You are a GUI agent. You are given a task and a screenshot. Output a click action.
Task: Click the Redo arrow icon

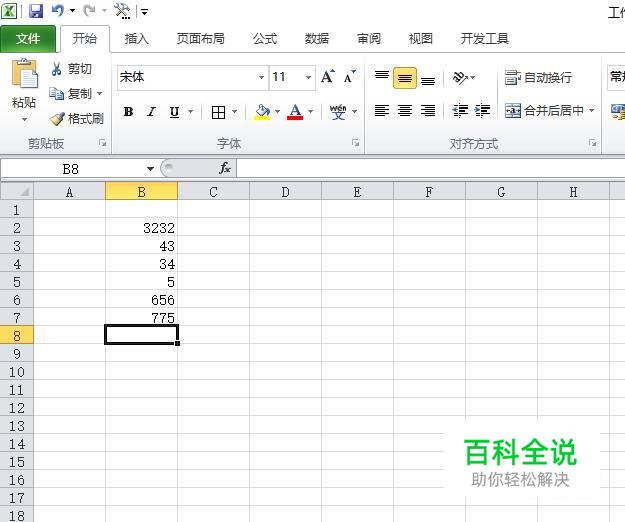point(89,11)
